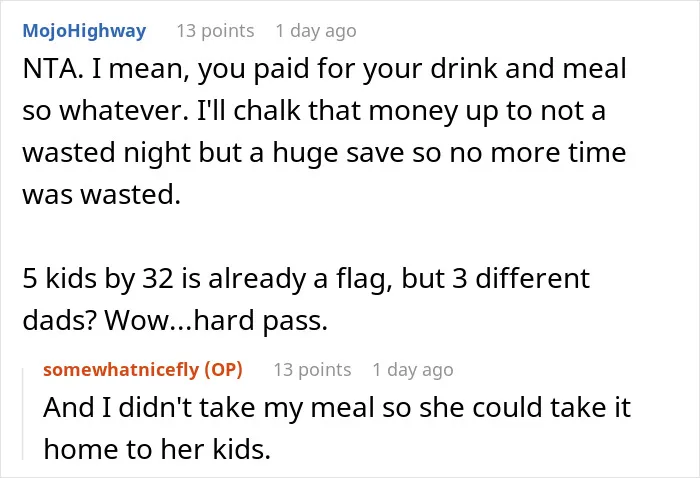This screenshot has width=700, height=478.
Task: Open MojoHighway's user profile
Action: 84,31
